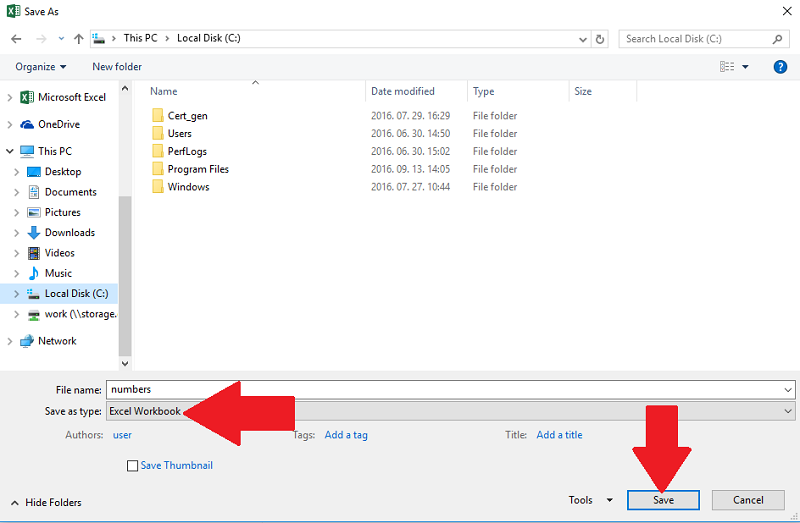This screenshot has height=523, width=800.
Task: Open the Cert_gen folder
Action: pyautogui.click(x=187, y=115)
